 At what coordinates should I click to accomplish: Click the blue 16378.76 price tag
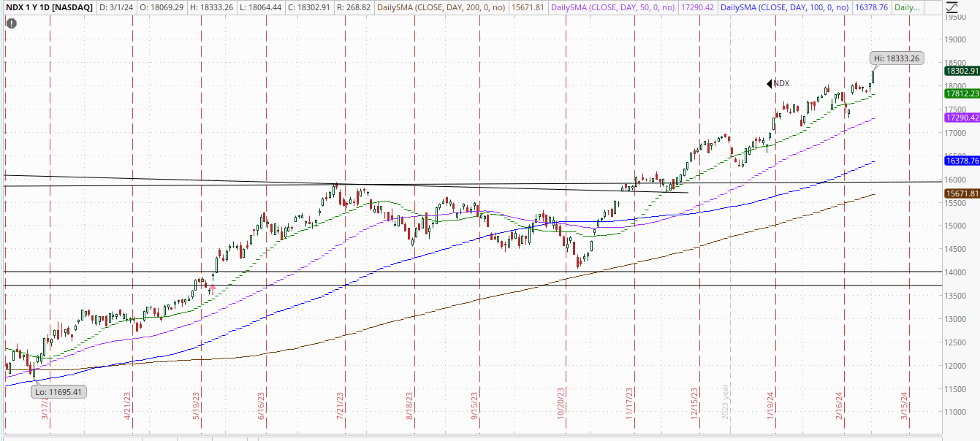[962, 160]
